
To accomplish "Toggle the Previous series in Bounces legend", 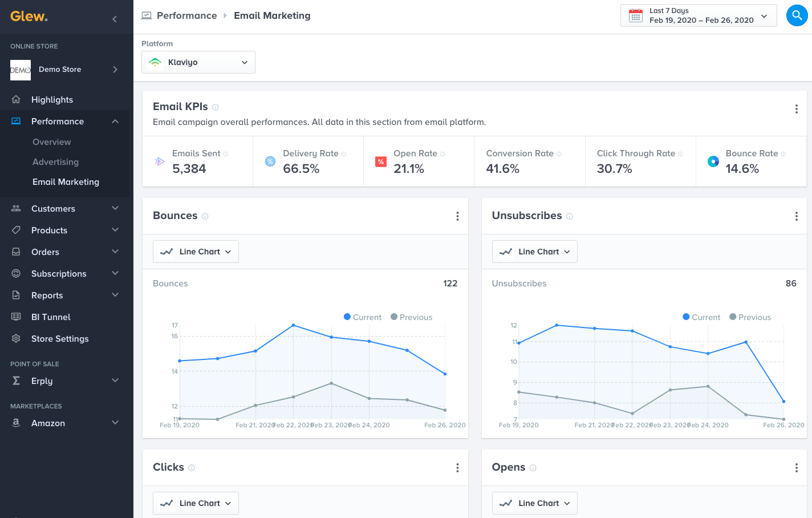I will pyautogui.click(x=411, y=317).
